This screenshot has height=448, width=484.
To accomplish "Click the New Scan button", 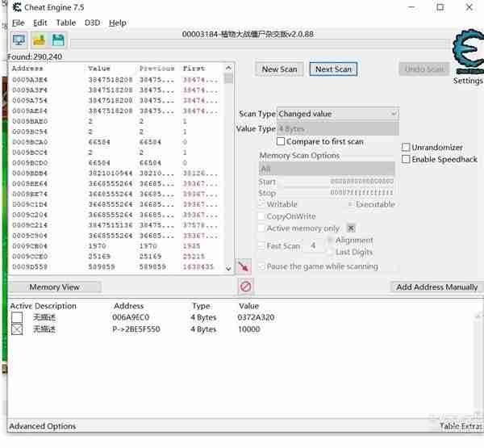I will pos(279,69).
